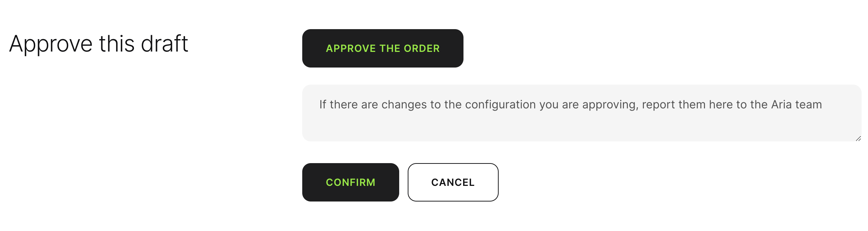Image resolution: width=868 pixels, height=231 pixels.
Task: Cancel the draft approval
Action: 453,182
